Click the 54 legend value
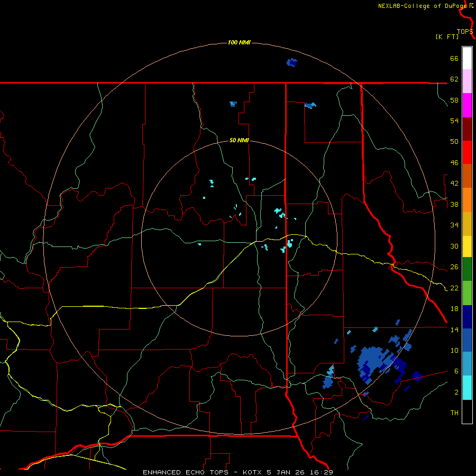The width and height of the screenshot is (476, 476). click(454, 121)
